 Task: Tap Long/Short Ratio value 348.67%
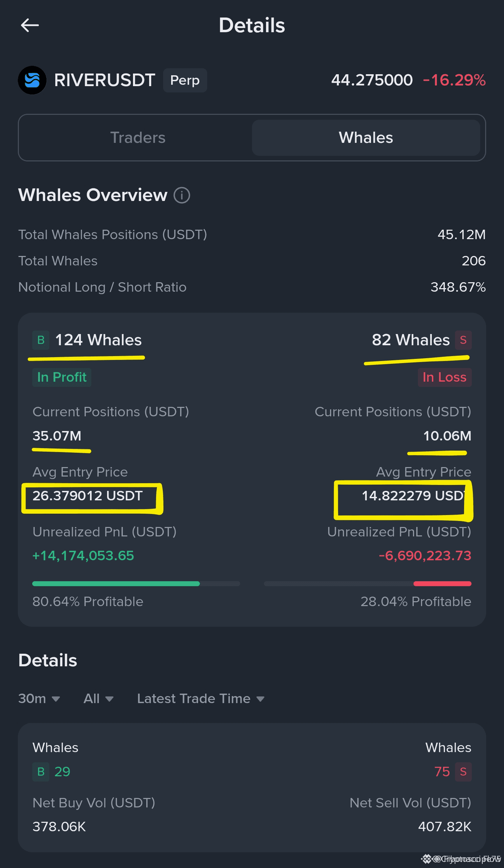458,287
